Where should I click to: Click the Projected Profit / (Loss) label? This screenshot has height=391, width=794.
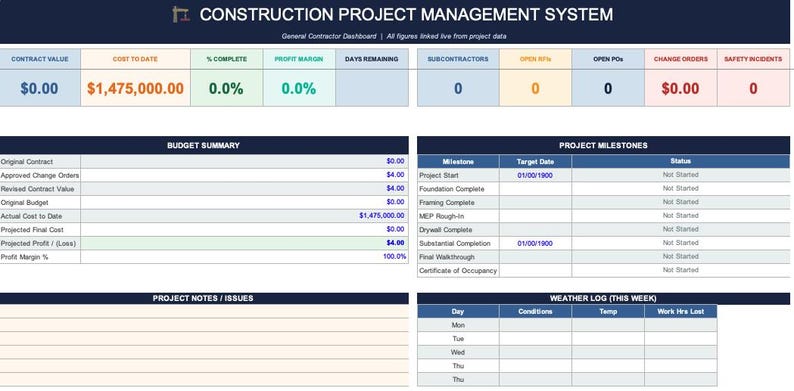tap(38, 244)
